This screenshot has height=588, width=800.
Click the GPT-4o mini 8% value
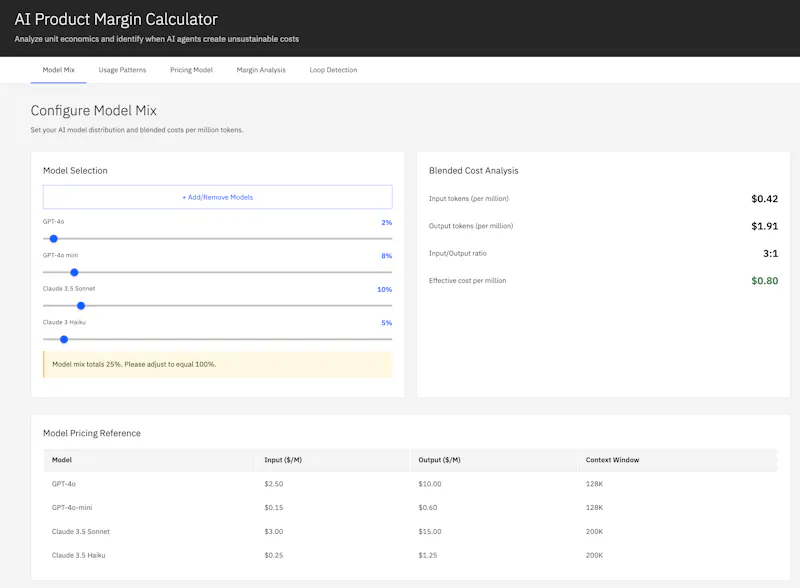pos(386,256)
